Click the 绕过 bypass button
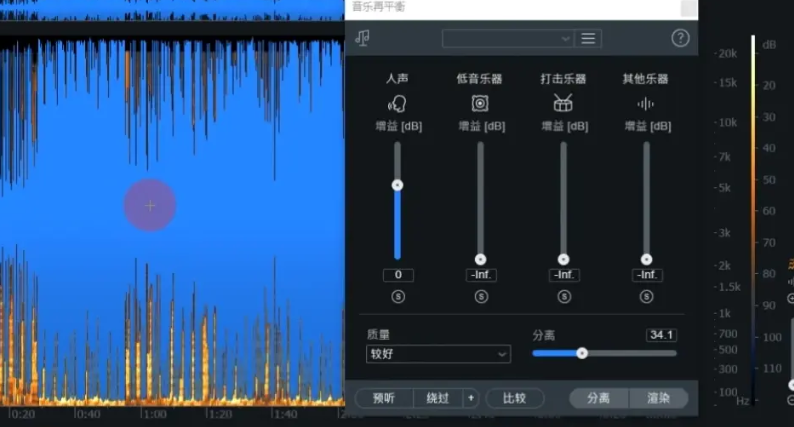 438,398
